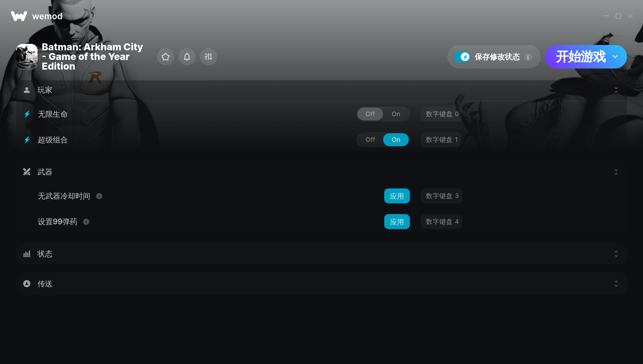Collapse the 玩家 section

(616, 90)
